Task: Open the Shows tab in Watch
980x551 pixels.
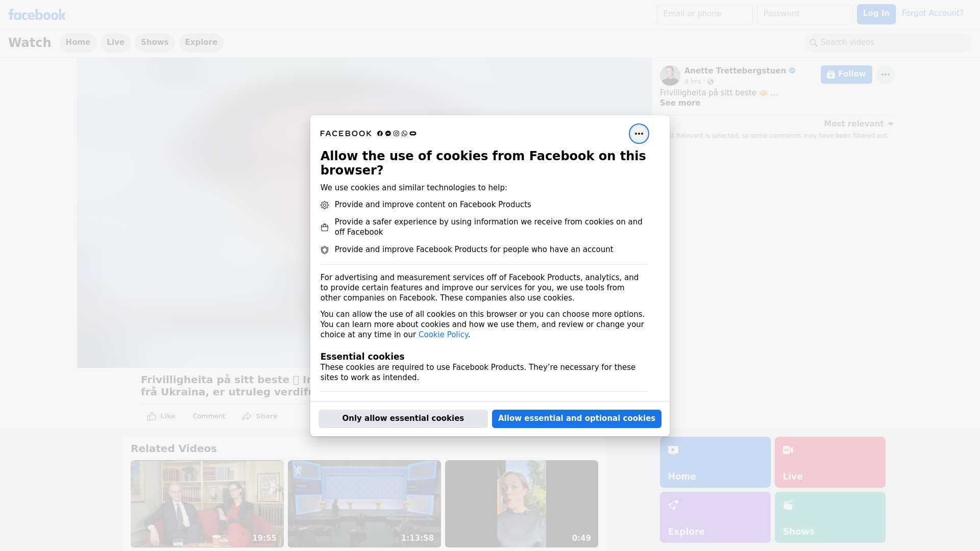Action: click(154, 42)
